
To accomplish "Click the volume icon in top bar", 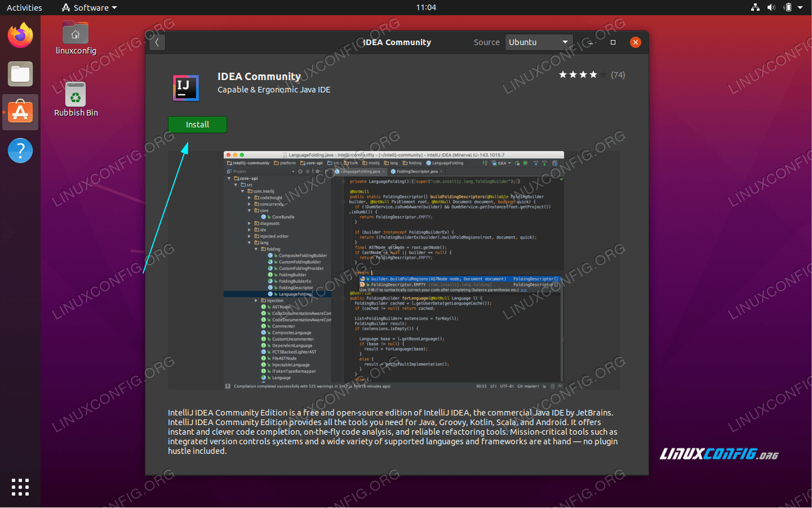I will [x=771, y=7].
